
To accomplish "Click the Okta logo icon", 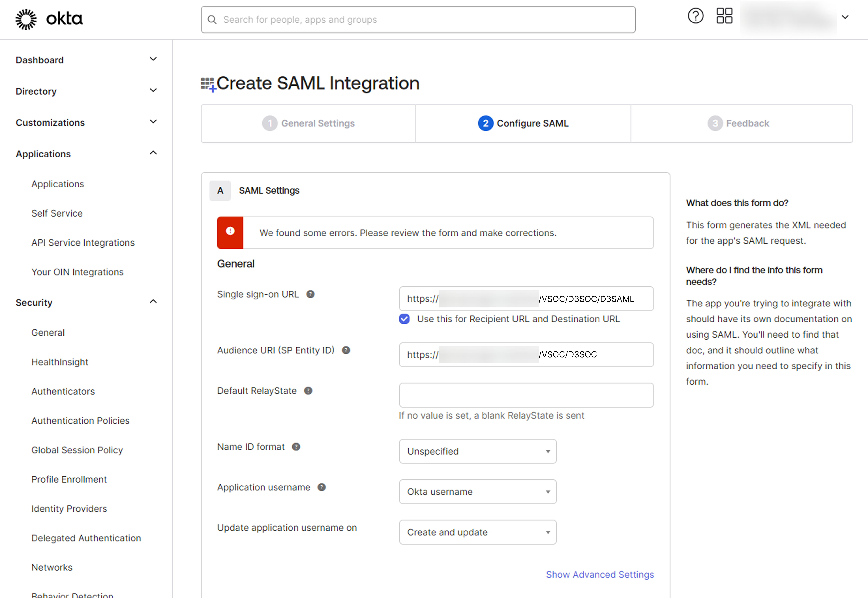I will pyautogui.click(x=26, y=20).
